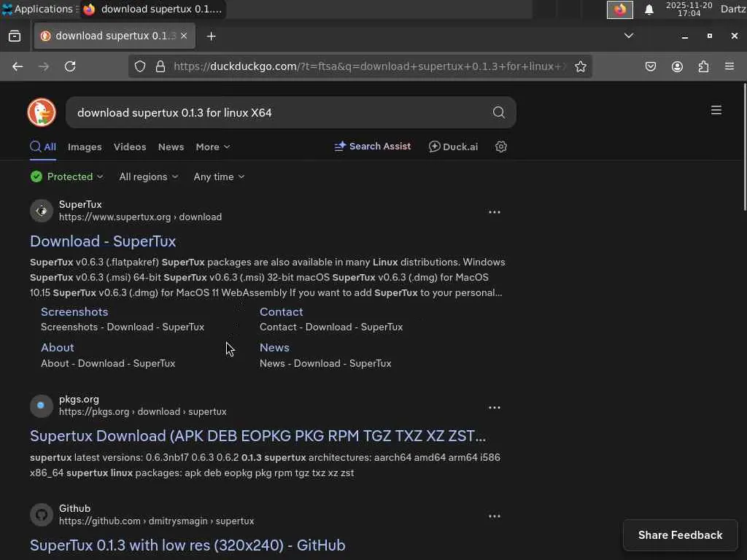The width and height of the screenshot is (747, 560).
Task: Open options for the Github result
Action: [495, 516]
